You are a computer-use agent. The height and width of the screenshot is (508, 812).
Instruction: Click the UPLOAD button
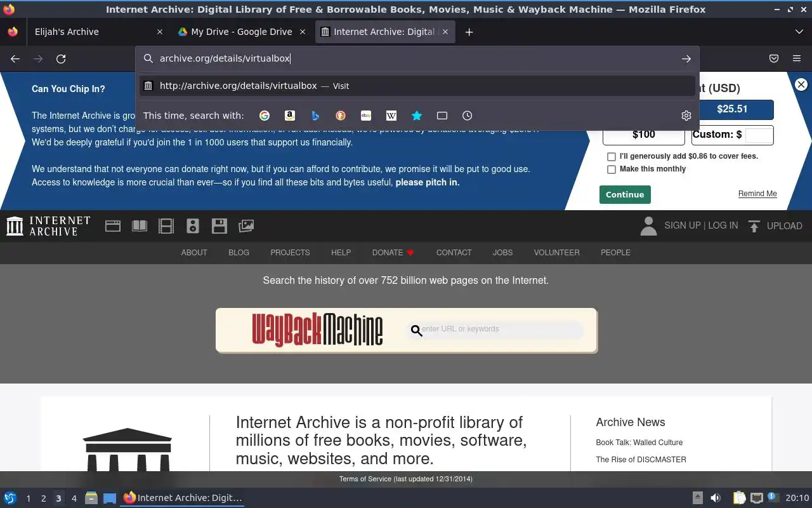[775, 226]
